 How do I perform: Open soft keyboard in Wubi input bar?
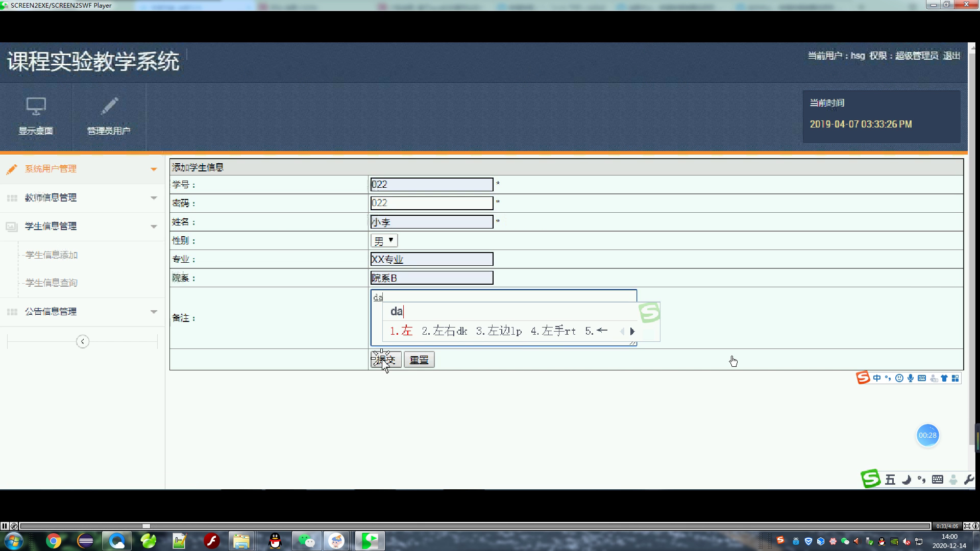(938, 480)
